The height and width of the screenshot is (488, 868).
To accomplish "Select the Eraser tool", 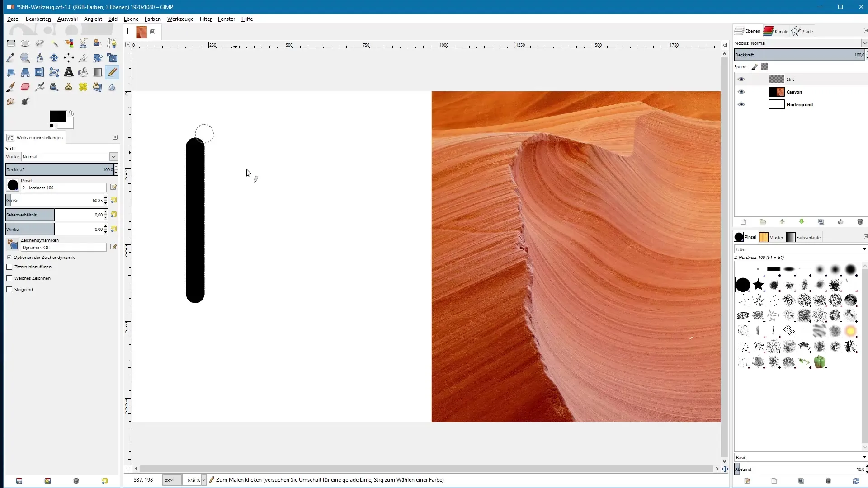I will tap(25, 87).
